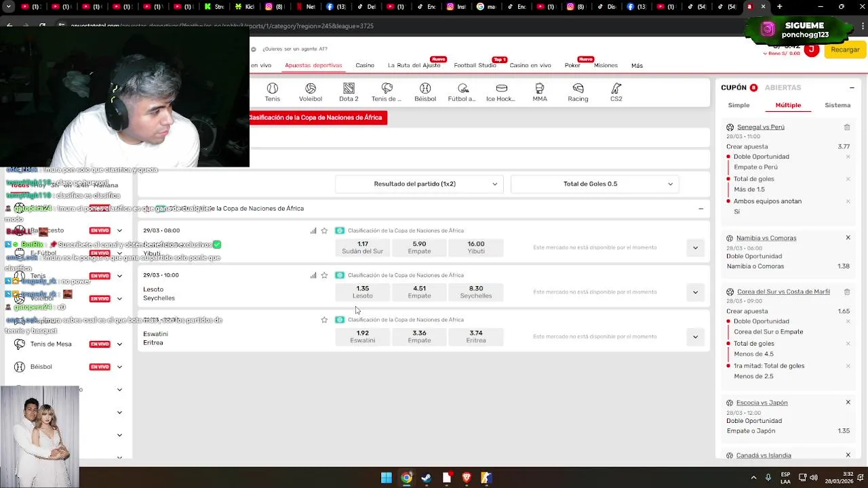Bet on Eritrea at 3.74
This screenshot has width=868, height=488.
(476, 337)
